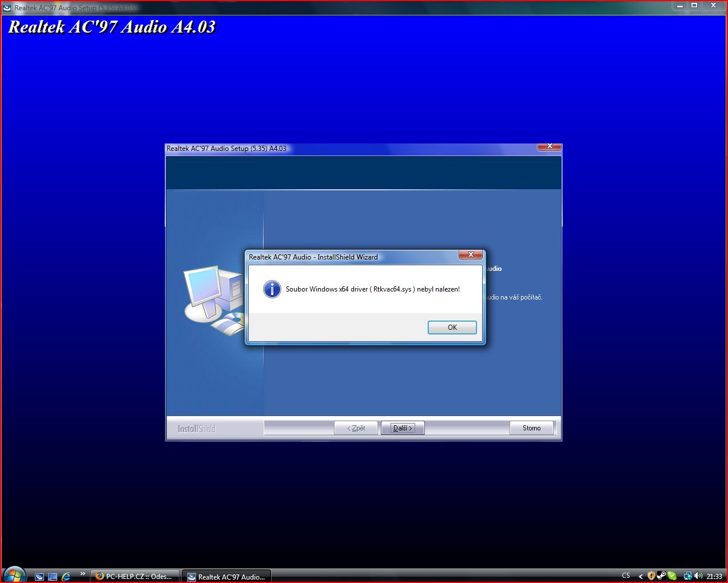Click the installer icon in top title bar
The height and width of the screenshot is (583, 728).
(7, 8)
